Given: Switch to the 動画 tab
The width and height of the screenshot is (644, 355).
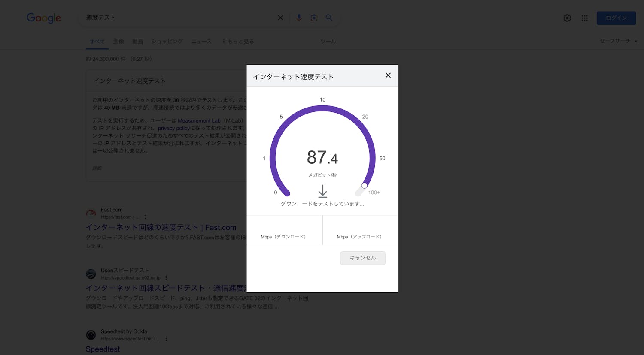Looking at the screenshot, I should [137, 42].
